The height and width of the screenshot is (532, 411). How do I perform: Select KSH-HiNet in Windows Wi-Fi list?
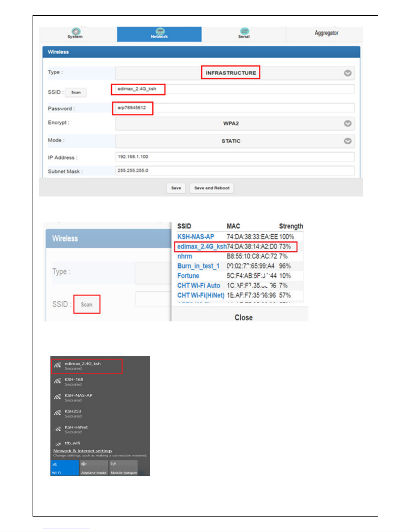point(100,429)
